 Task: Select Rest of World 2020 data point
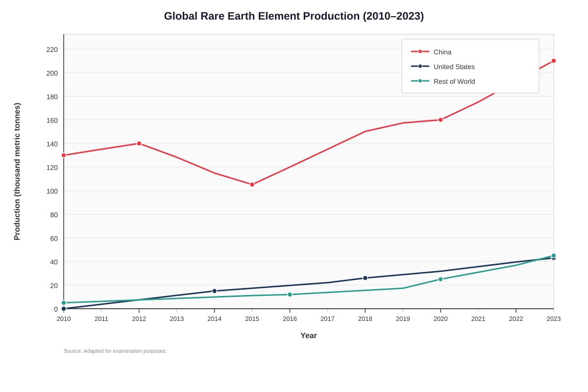pos(441,279)
